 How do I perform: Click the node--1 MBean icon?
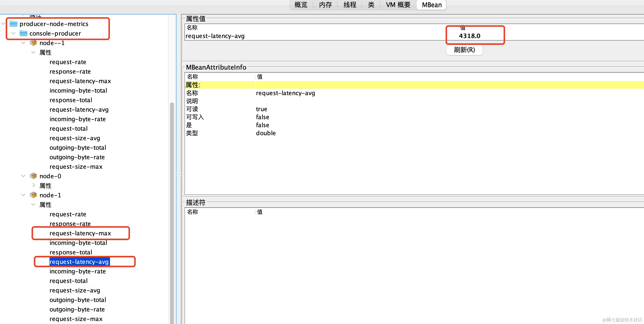[33, 43]
